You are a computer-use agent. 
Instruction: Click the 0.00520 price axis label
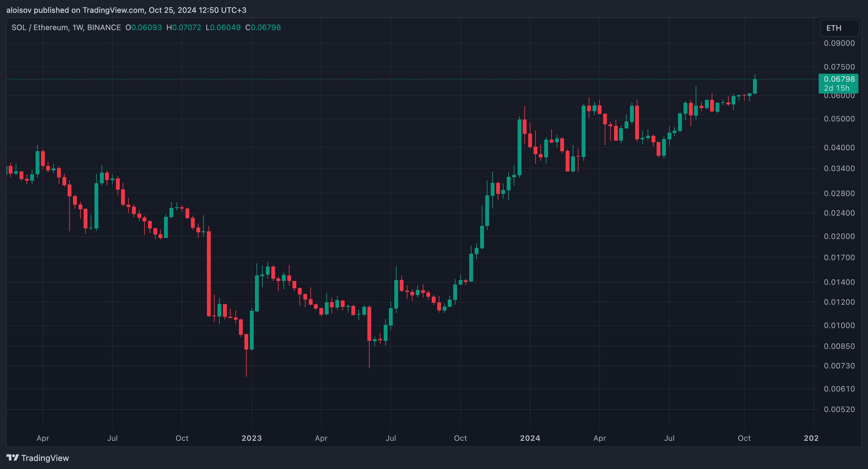coord(839,409)
